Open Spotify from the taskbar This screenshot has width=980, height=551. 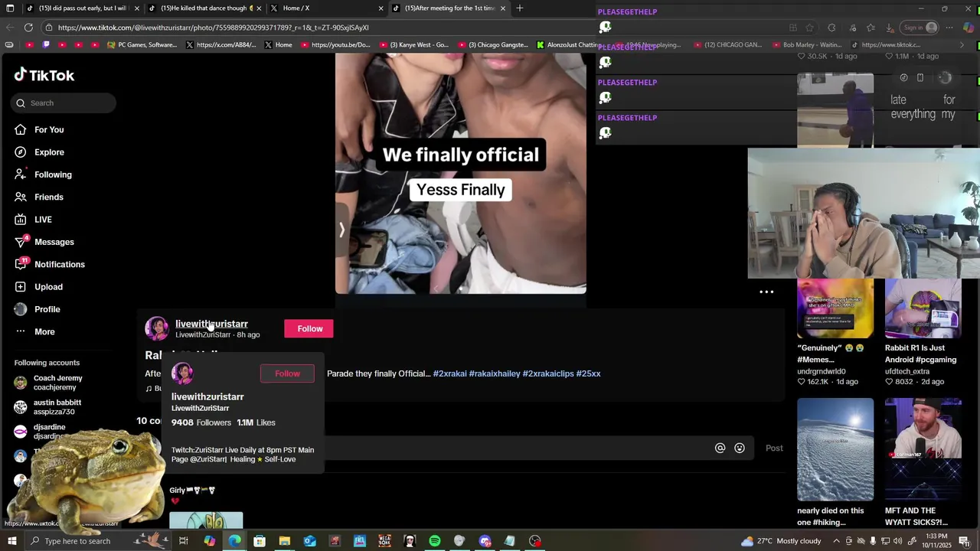point(435,541)
